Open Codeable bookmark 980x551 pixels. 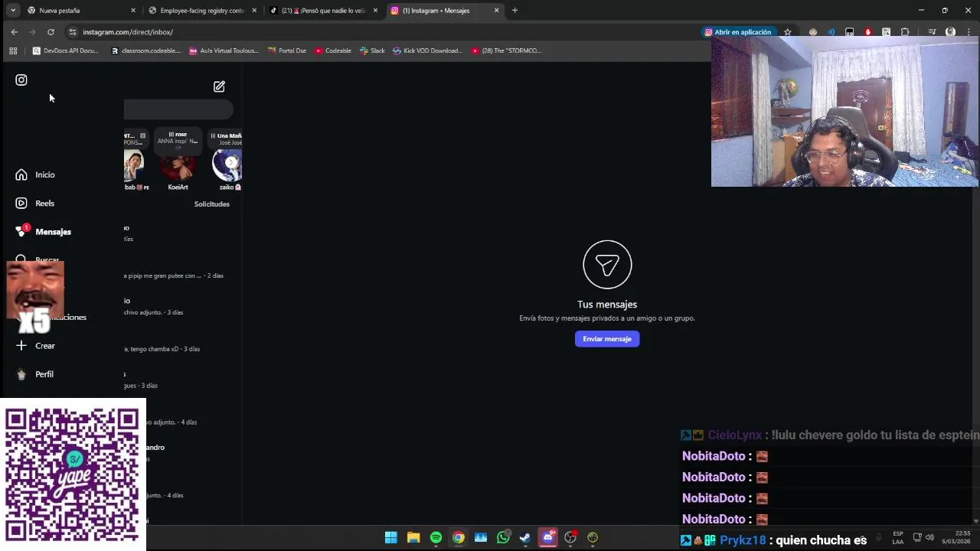pos(333,51)
